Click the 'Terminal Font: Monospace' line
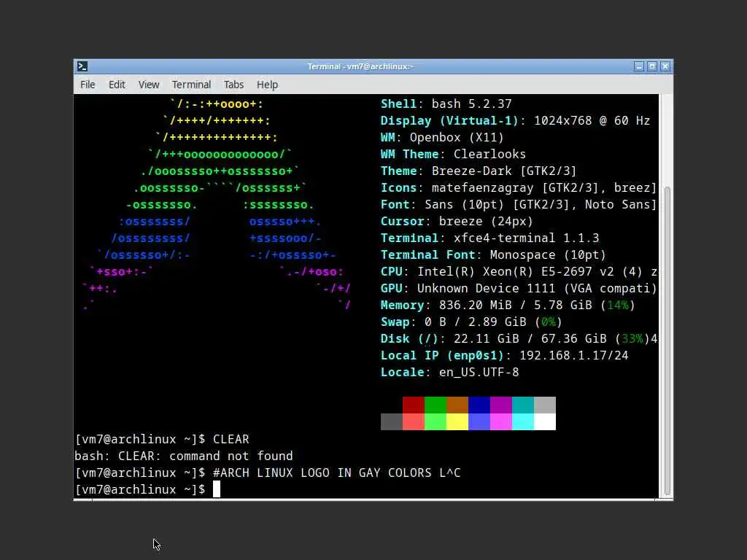This screenshot has width=747, height=560. tap(493, 254)
